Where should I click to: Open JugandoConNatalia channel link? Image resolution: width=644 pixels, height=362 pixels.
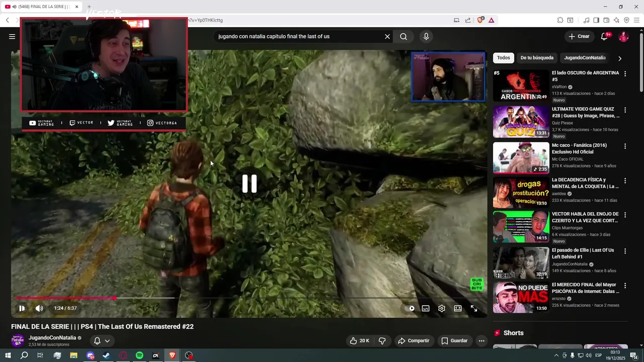click(x=52, y=338)
